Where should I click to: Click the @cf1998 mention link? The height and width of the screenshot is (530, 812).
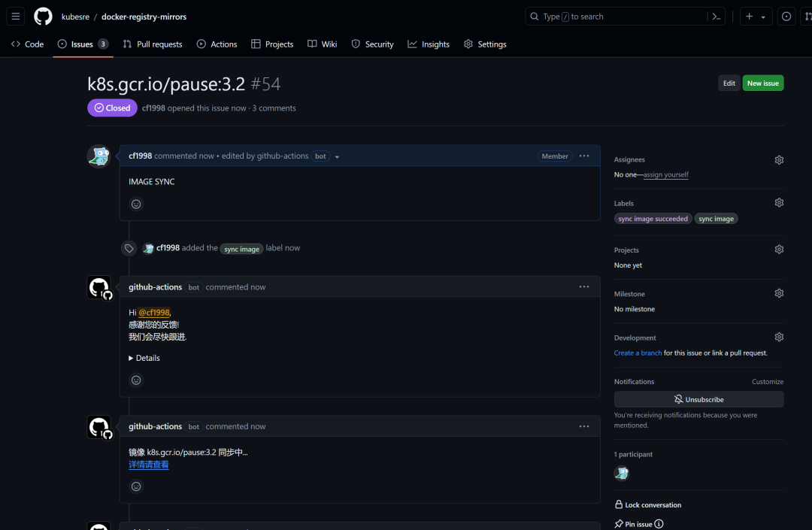pos(154,313)
